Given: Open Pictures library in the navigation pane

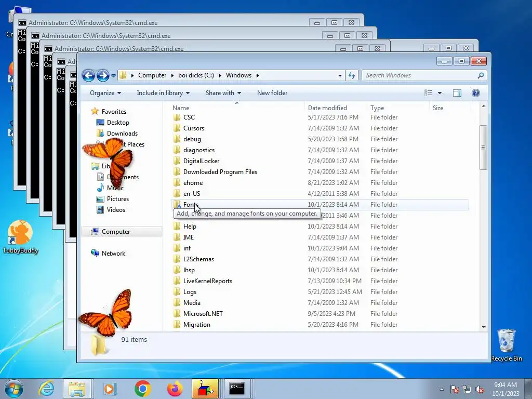Looking at the screenshot, I should click(x=118, y=199).
